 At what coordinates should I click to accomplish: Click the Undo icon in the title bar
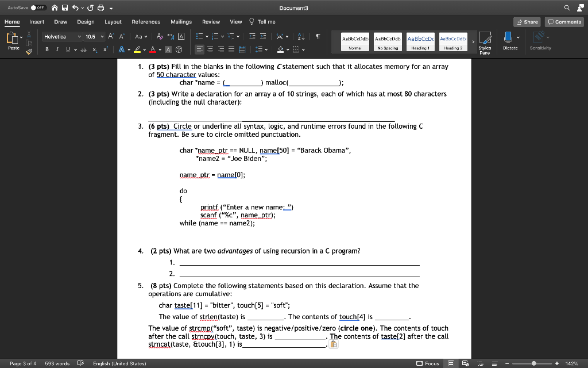tap(76, 8)
